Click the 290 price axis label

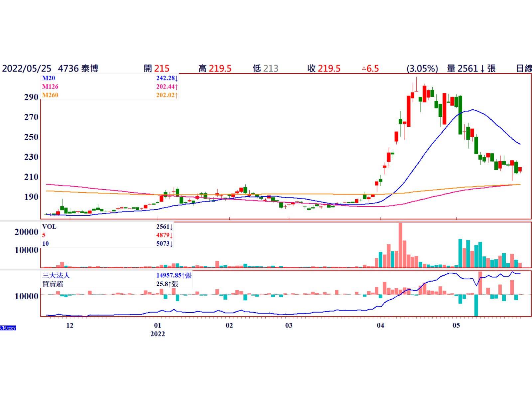point(31,97)
